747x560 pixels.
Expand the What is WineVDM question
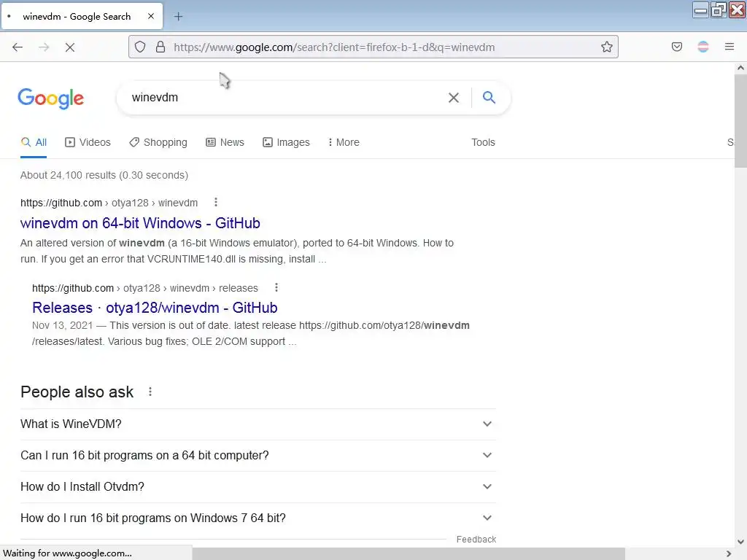pos(258,424)
